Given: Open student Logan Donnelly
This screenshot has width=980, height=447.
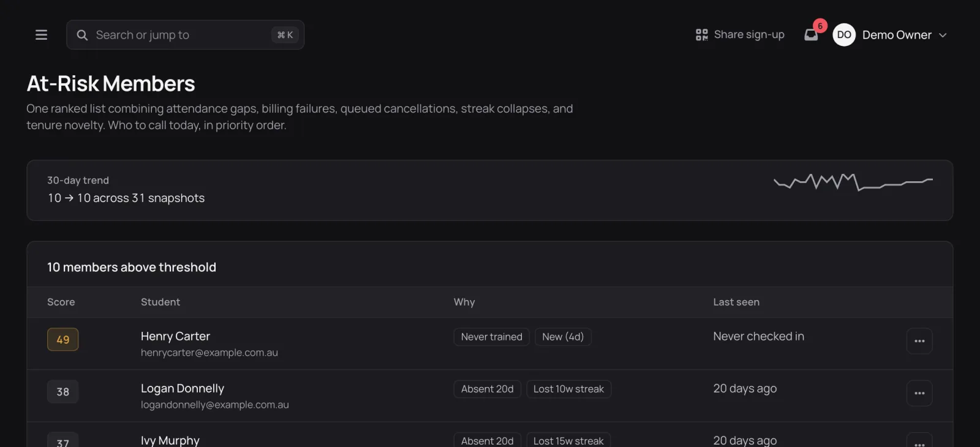Looking at the screenshot, I should (183, 388).
